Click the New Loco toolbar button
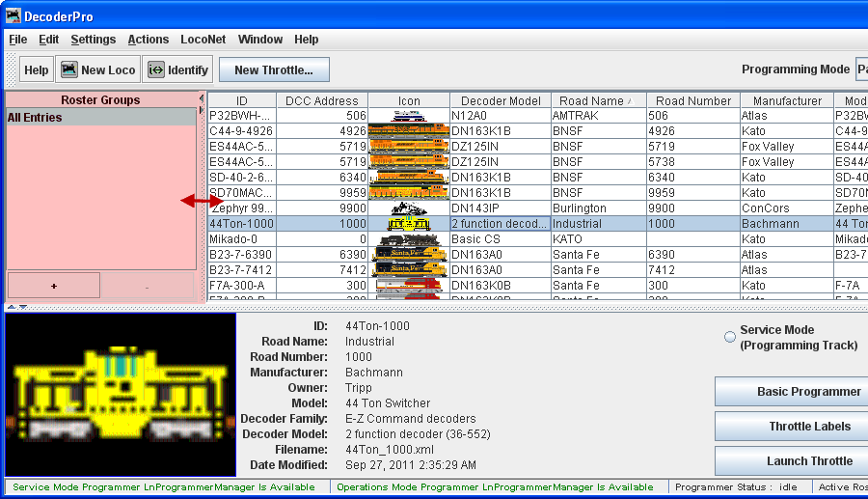The height and width of the screenshot is (499, 868). pyautogui.click(x=97, y=69)
